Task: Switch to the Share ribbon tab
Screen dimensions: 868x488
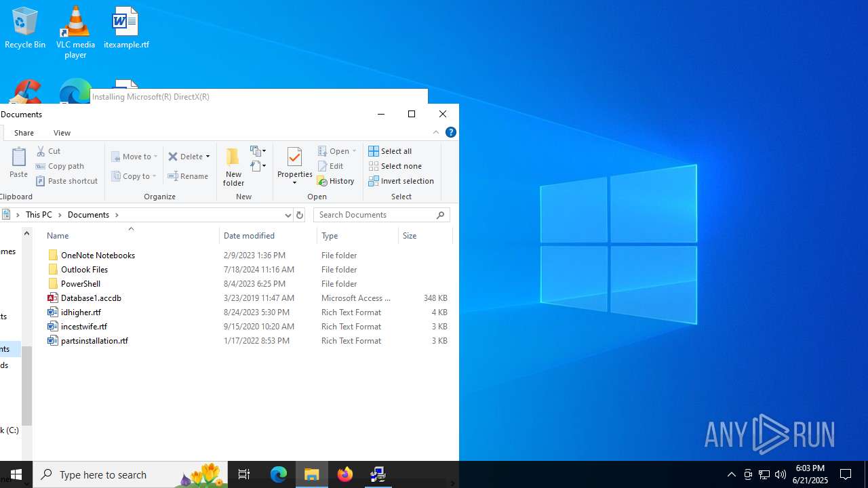Action: tap(24, 133)
